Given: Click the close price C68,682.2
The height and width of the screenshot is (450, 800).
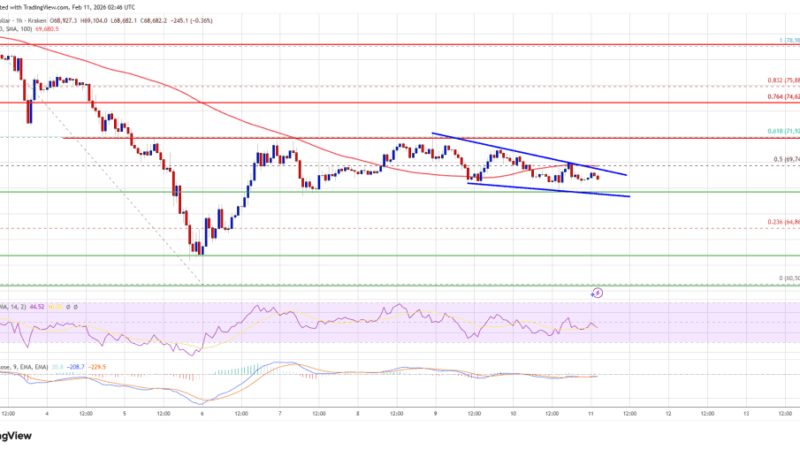Looking at the screenshot, I should point(154,21).
